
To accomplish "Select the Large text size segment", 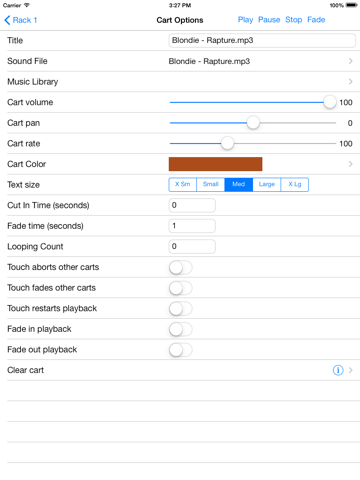I will (267, 184).
